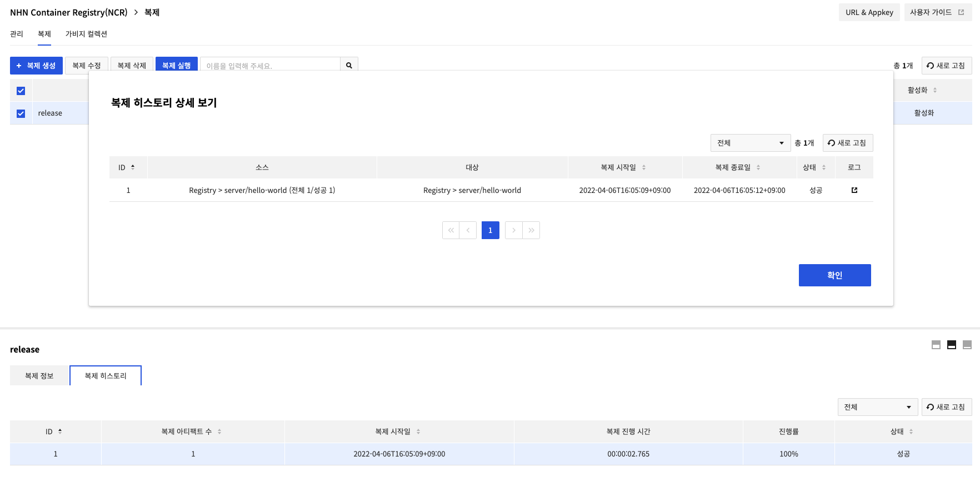
Task: Open the log link icon for history row 1
Action: (x=854, y=190)
